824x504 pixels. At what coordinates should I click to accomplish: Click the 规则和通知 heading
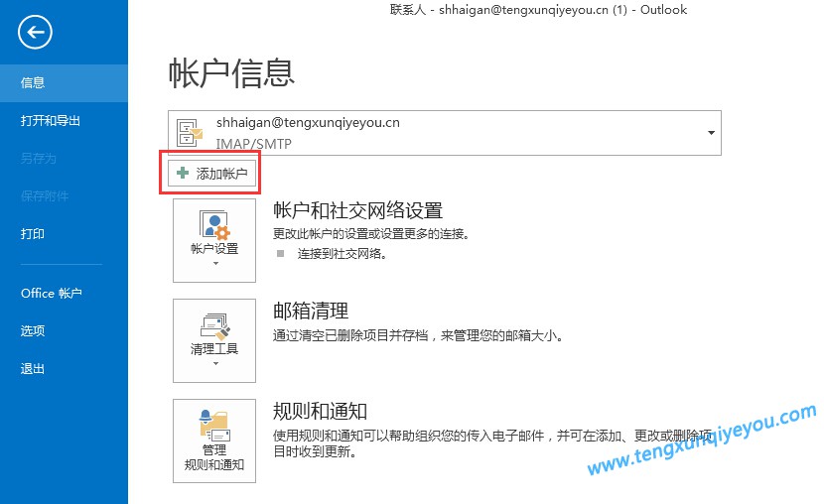coord(320,411)
